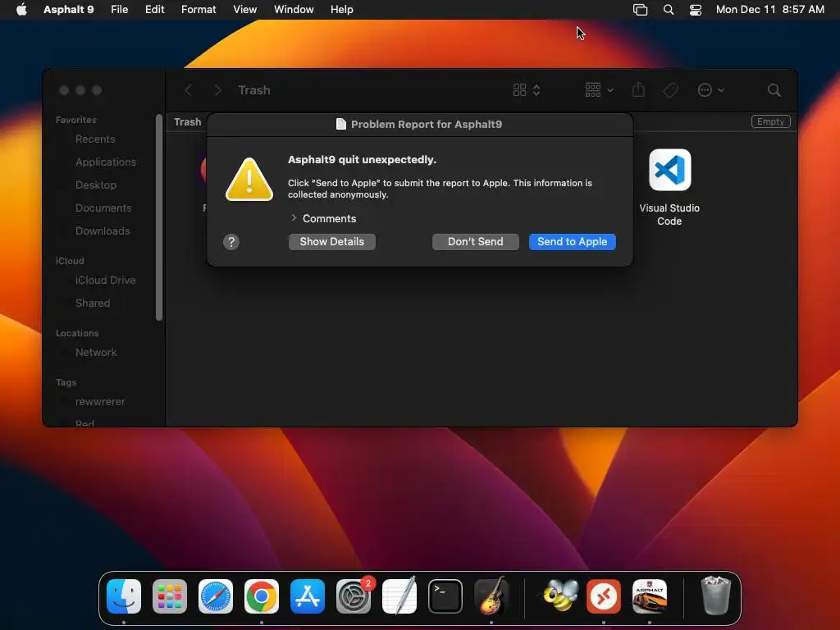Go forward in the Finder window
This screenshot has width=840, height=630.
(x=217, y=90)
